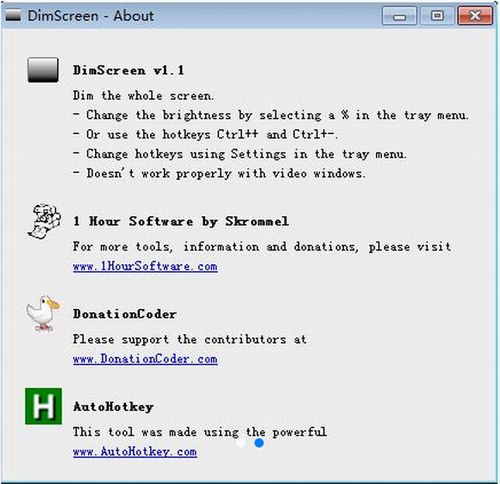Click the "1 Hour Software by Skrommel" heading

click(181, 221)
